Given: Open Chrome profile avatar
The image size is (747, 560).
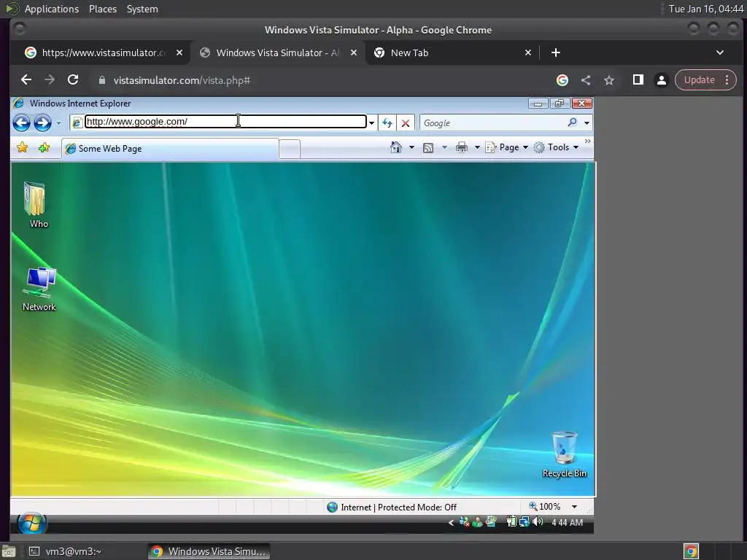Looking at the screenshot, I should [x=661, y=80].
